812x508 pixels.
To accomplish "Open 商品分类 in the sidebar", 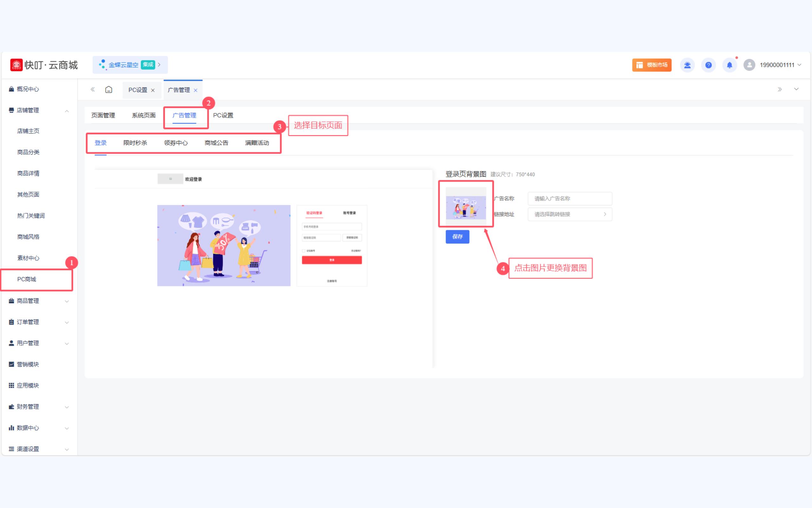I will pyautogui.click(x=28, y=152).
